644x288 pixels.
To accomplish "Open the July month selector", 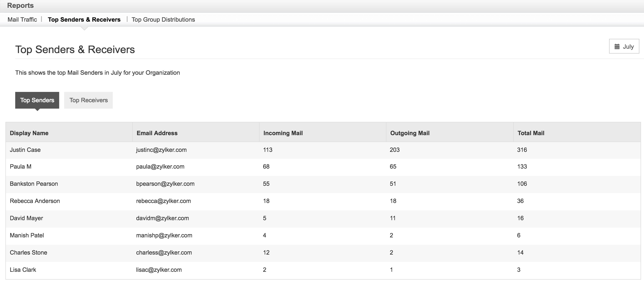I will point(624,46).
